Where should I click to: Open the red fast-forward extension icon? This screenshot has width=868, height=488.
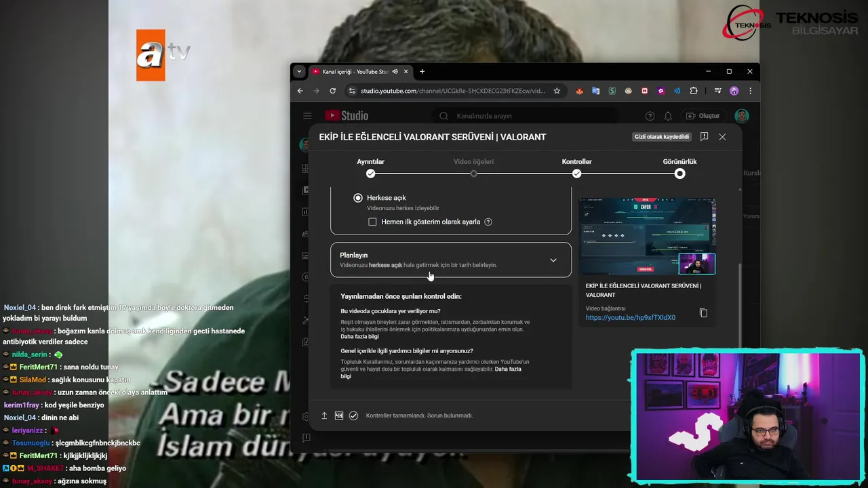point(644,91)
